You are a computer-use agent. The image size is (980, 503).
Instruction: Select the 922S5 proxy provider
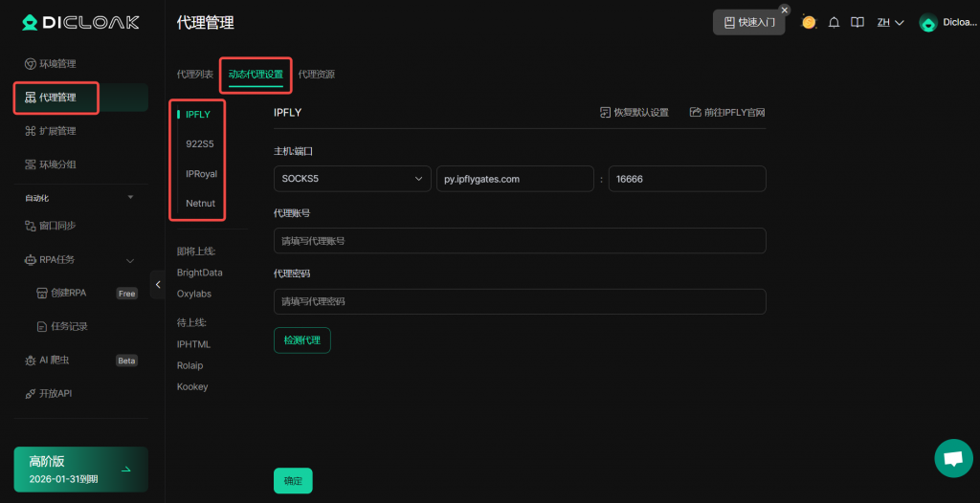tap(199, 143)
